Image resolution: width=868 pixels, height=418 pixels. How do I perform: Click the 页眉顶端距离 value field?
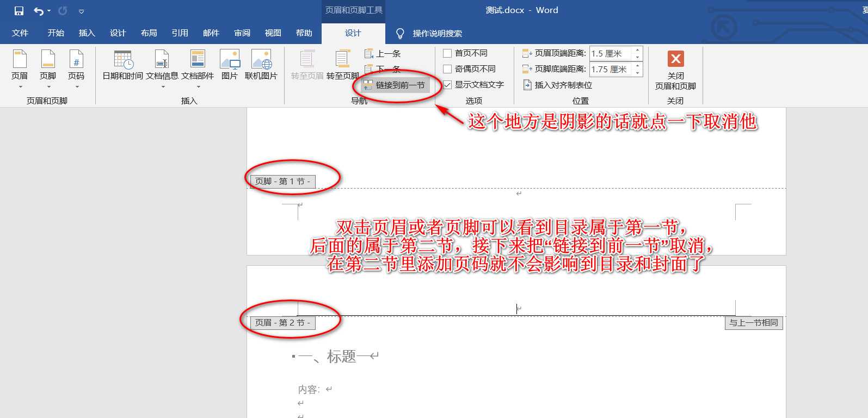click(x=611, y=53)
